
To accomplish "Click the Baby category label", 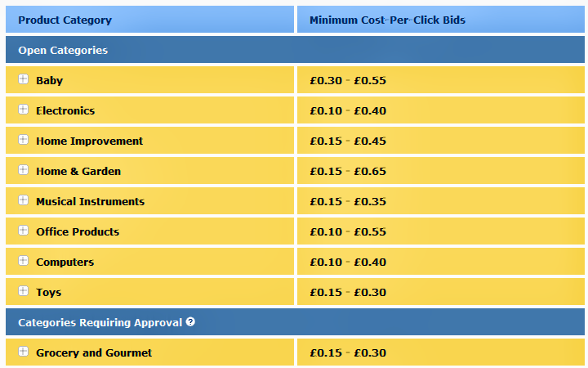I will tap(49, 80).
